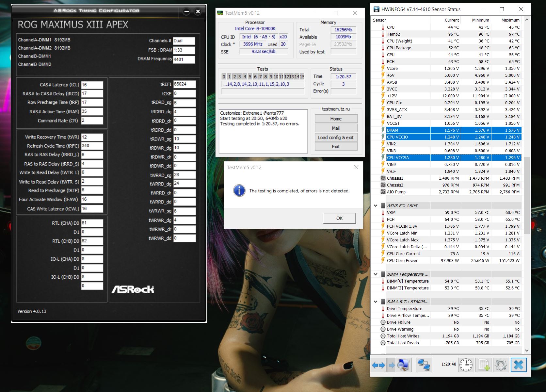The height and width of the screenshot is (392, 546).
Task: Click the ROG MAXIMUS XIII APEX title text
Action: tap(73, 25)
